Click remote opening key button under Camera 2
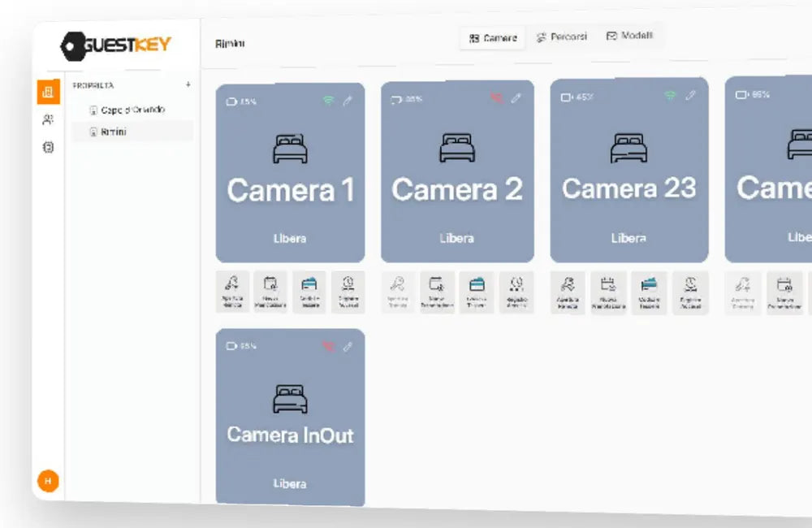 click(x=398, y=292)
